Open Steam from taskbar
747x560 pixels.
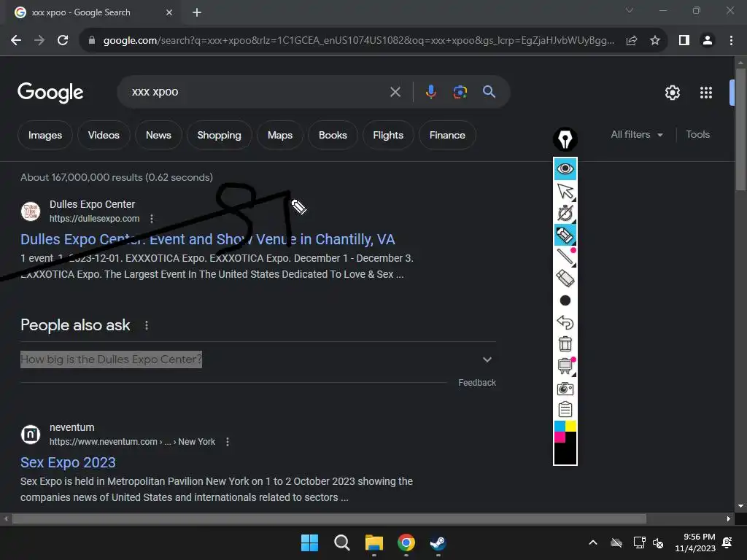pos(438,542)
